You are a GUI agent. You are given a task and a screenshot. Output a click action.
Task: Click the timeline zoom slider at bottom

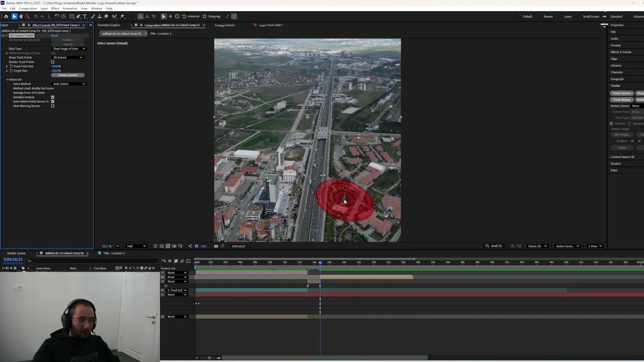tap(209, 358)
